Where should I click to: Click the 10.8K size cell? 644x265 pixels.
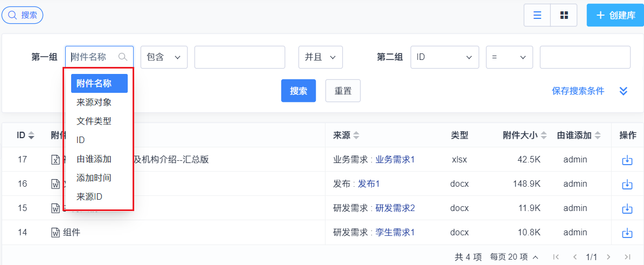[529, 233]
